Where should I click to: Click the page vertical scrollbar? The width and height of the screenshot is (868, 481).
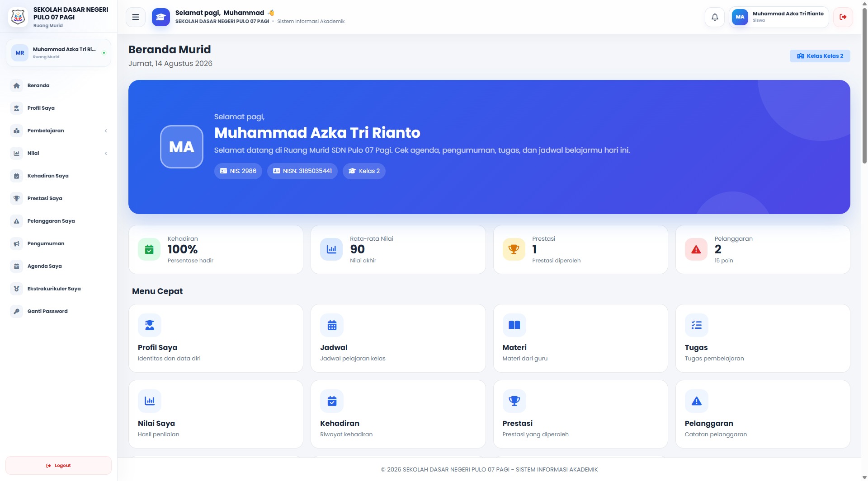(864, 86)
